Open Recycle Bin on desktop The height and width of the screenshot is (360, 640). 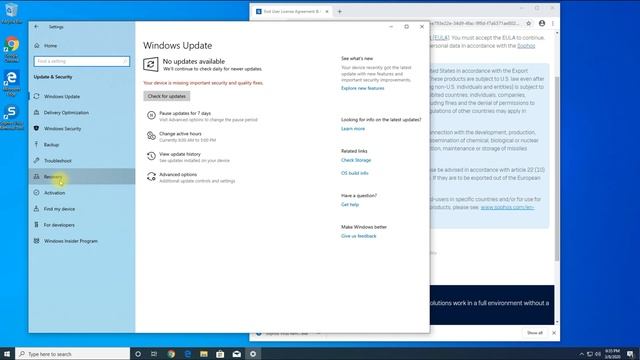pyautogui.click(x=11, y=13)
